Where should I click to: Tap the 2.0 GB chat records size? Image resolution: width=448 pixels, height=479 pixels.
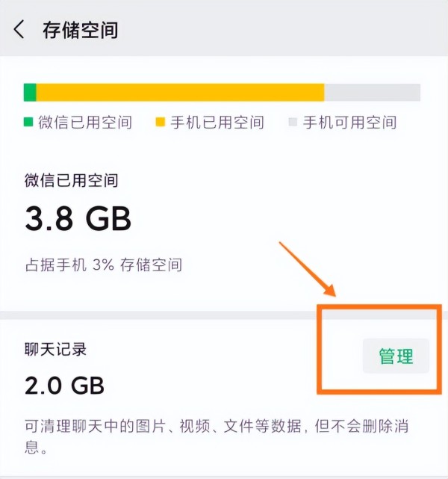(x=64, y=386)
